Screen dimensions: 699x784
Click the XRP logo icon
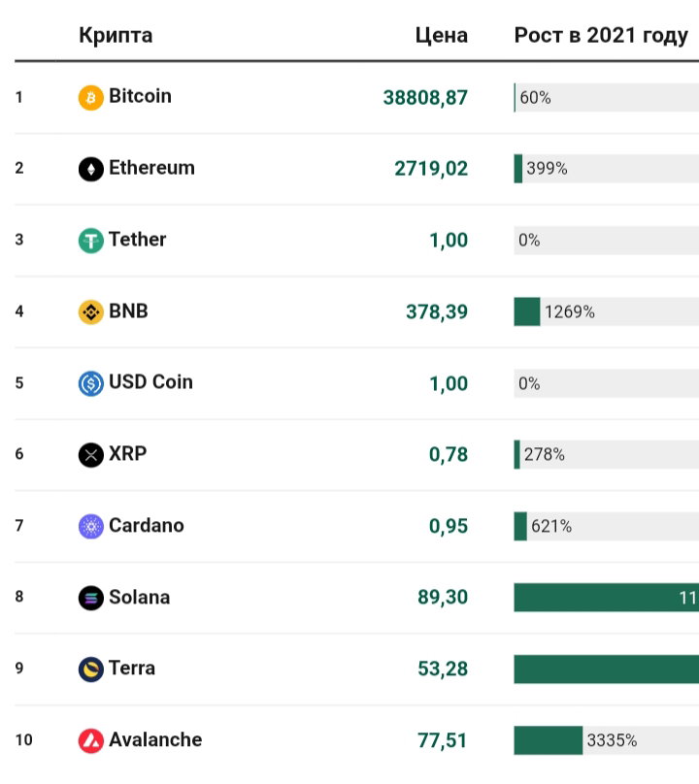tap(91, 455)
